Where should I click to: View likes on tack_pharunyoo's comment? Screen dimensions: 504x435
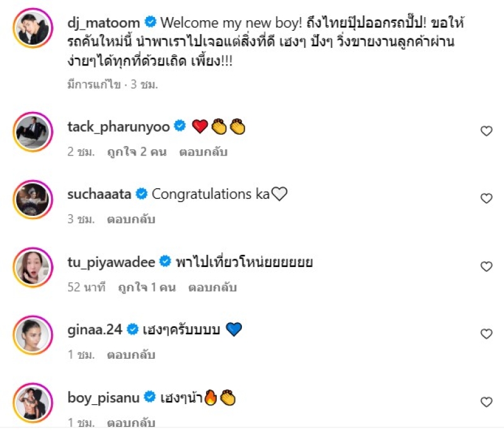pos(137,152)
